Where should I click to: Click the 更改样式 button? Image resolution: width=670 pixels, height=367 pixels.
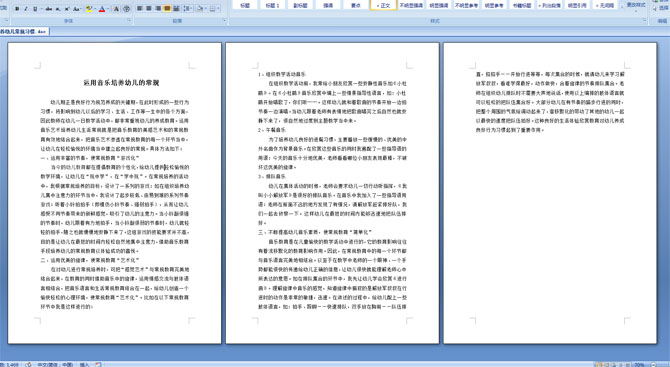pos(635,5)
